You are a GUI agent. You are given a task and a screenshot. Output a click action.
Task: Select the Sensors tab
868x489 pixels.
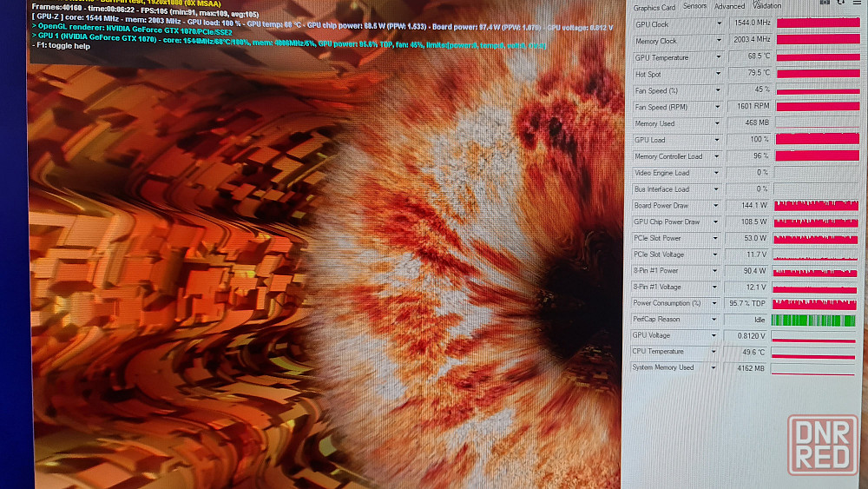[x=694, y=6]
